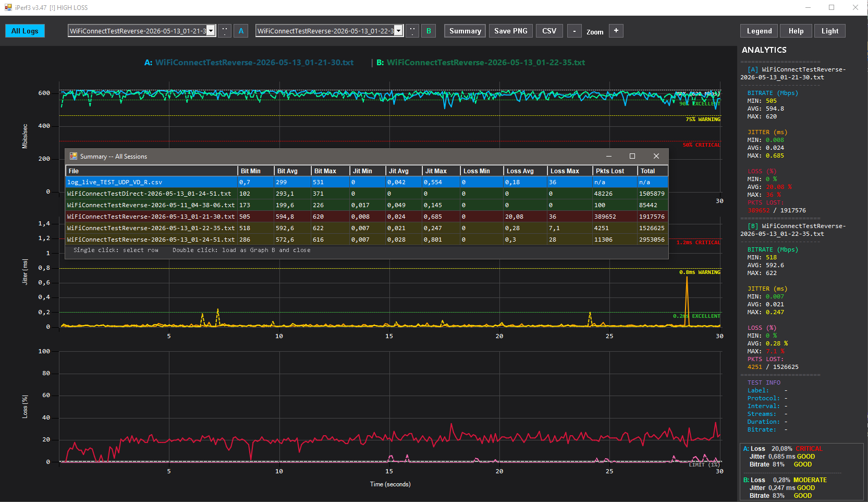Viewport: 868px width, 502px height.
Task: Select row log_live_TEST_UDP_VD_R.csv
Action: (367, 182)
